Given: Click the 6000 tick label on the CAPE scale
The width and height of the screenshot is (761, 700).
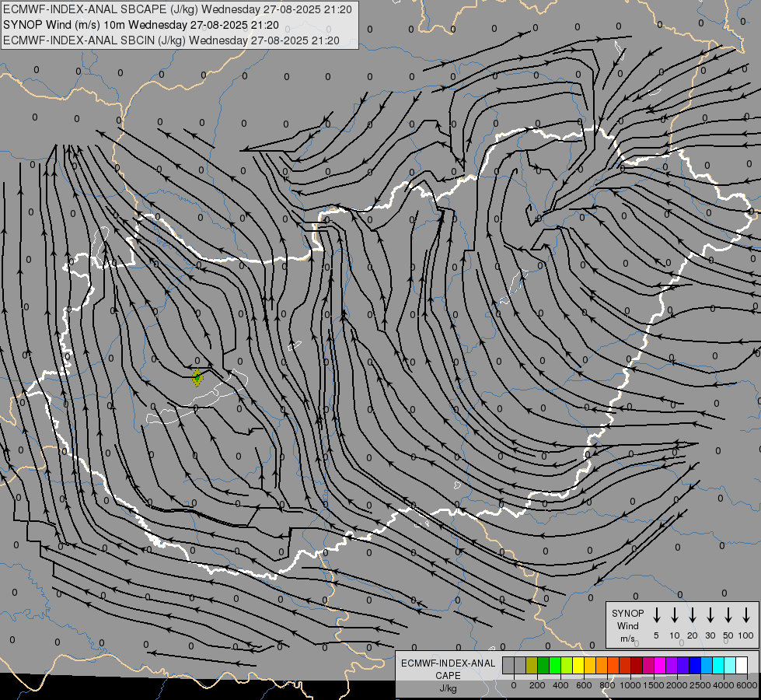Looking at the screenshot, I should point(747,685).
